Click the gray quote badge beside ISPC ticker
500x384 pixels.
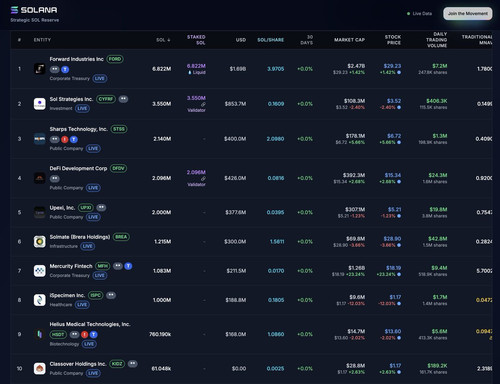click(111, 295)
